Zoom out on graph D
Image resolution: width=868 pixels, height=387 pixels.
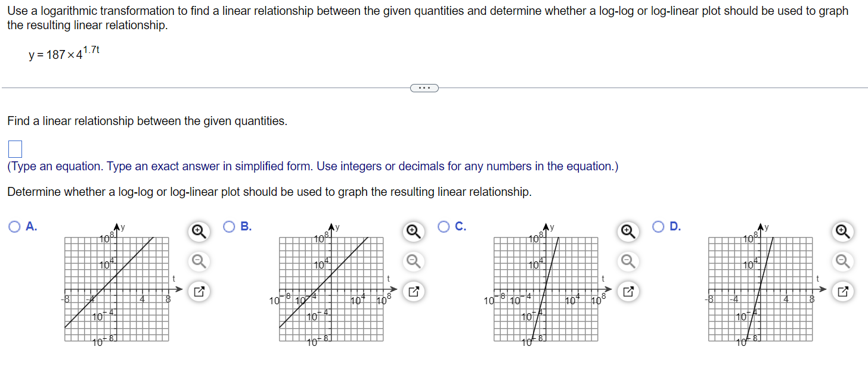point(842,261)
